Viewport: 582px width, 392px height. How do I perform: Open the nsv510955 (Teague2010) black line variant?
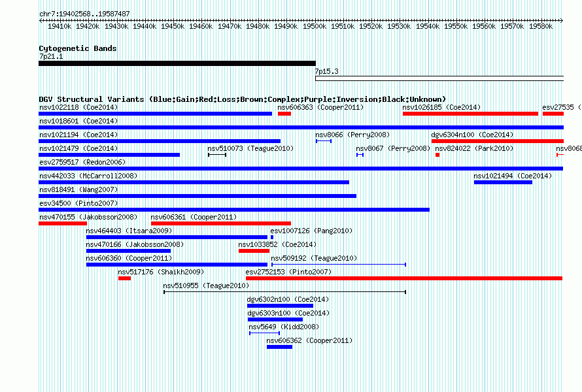[x=284, y=292]
